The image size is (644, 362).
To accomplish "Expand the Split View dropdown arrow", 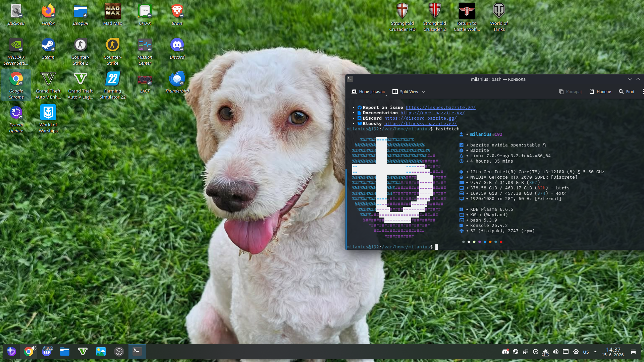I will click(424, 92).
